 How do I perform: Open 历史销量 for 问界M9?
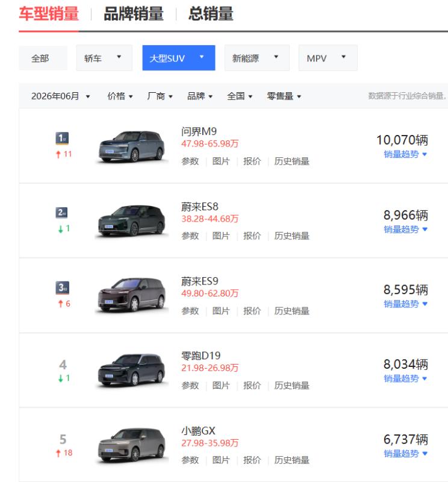(291, 161)
